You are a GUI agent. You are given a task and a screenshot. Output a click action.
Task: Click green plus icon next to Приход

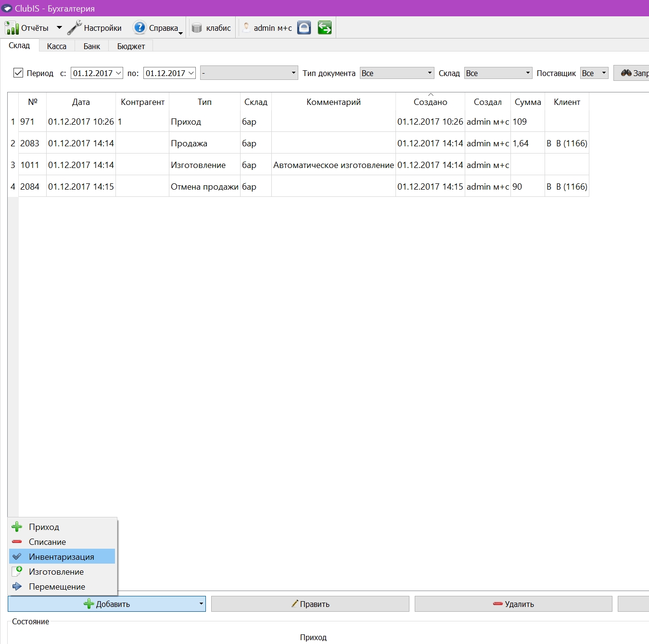coord(17,527)
